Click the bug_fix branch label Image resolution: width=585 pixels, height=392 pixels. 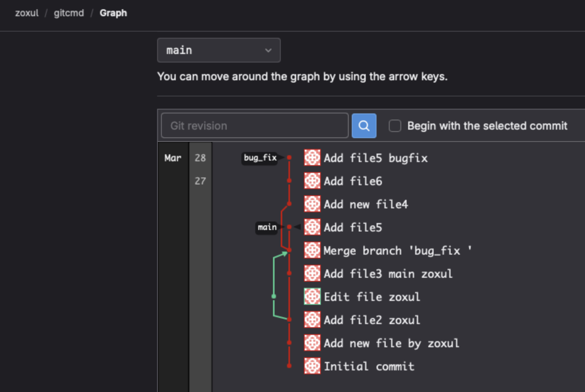[x=260, y=158]
